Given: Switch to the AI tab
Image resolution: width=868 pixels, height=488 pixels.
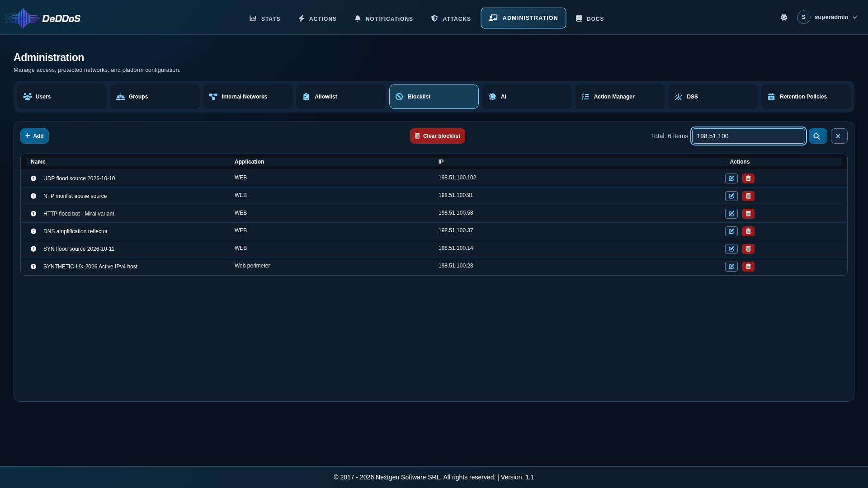Looking at the screenshot, I should (527, 97).
